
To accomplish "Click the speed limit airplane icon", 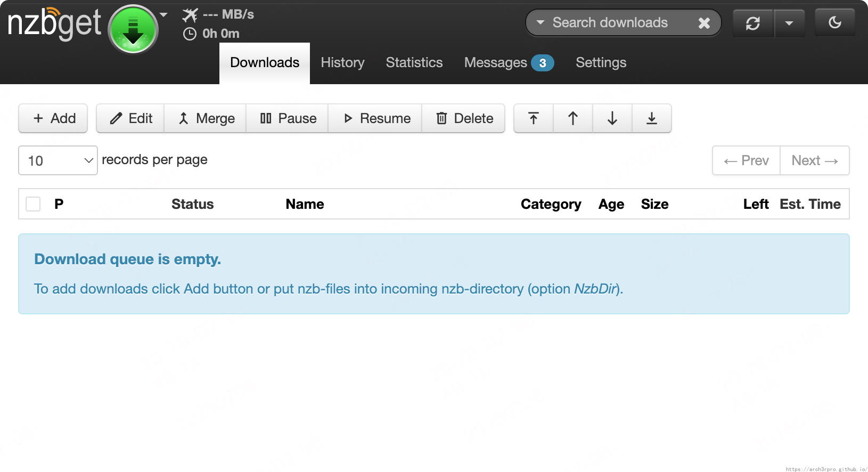I will (x=190, y=15).
